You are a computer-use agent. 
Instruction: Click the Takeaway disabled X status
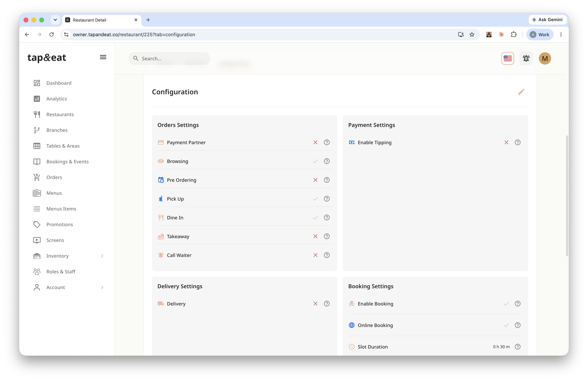click(x=316, y=236)
